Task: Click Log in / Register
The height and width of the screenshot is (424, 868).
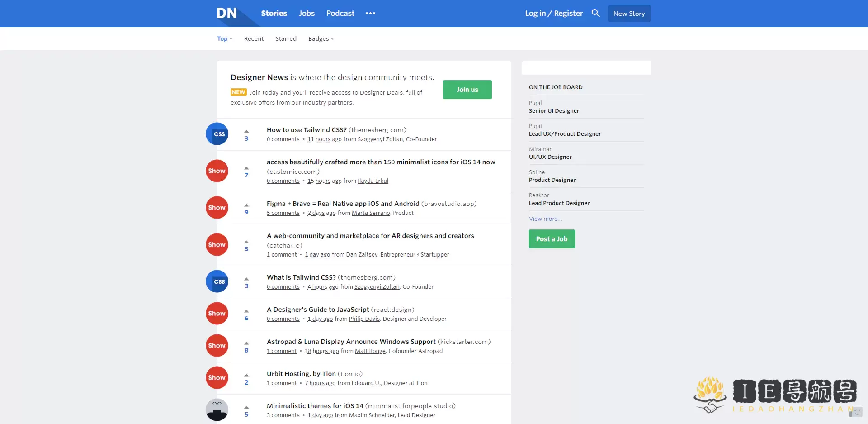Action: [x=554, y=13]
